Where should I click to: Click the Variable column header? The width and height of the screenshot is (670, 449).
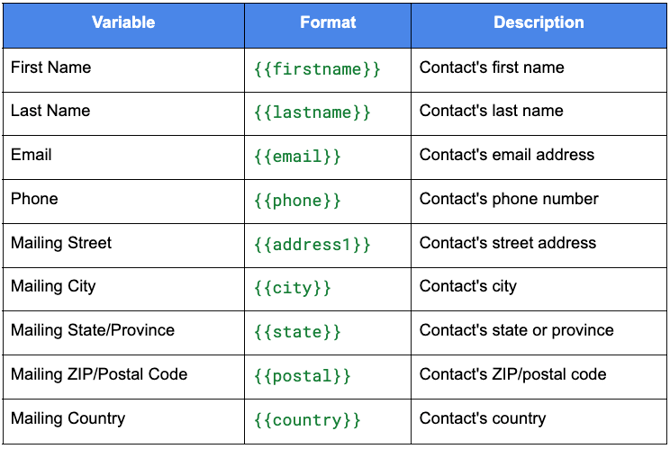(123, 23)
